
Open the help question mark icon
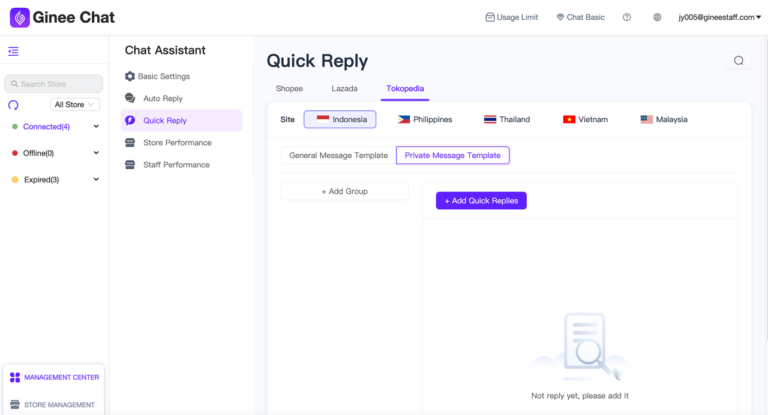[627, 17]
